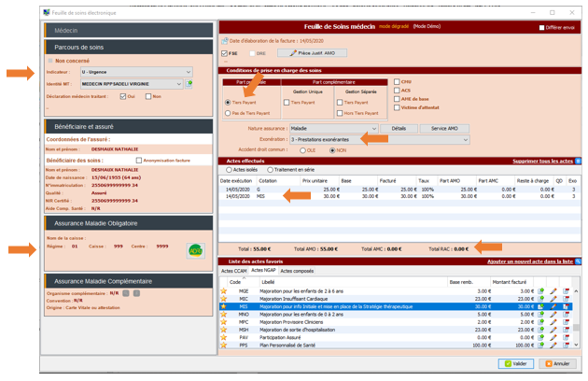Click the Pièce Justif. AMO button
This screenshot has height=381, width=588.
[x=312, y=53]
